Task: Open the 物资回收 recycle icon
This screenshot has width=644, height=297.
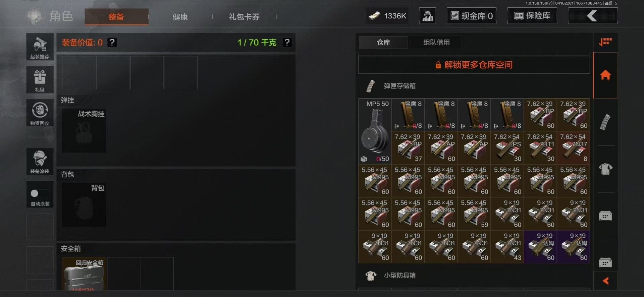Action: [x=40, y=113]
